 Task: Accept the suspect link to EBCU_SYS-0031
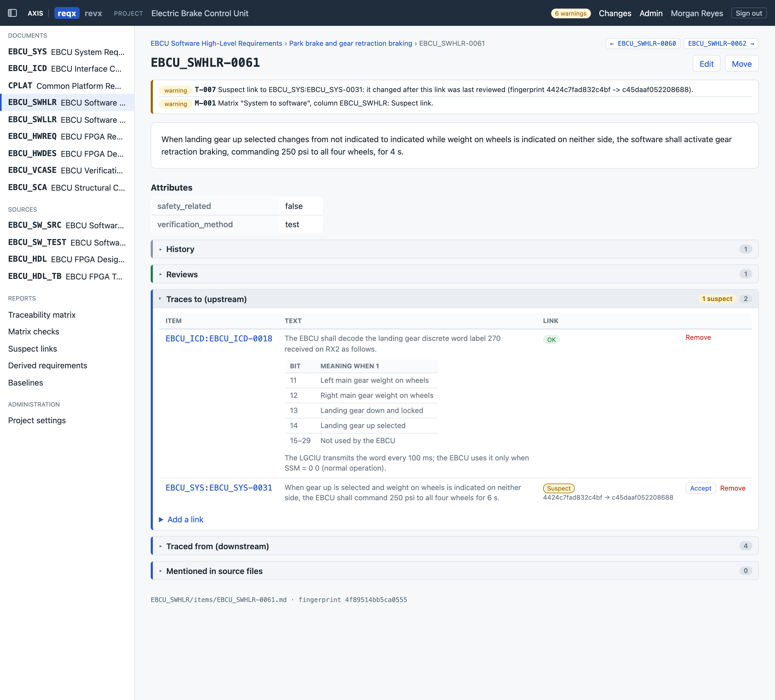700,488
